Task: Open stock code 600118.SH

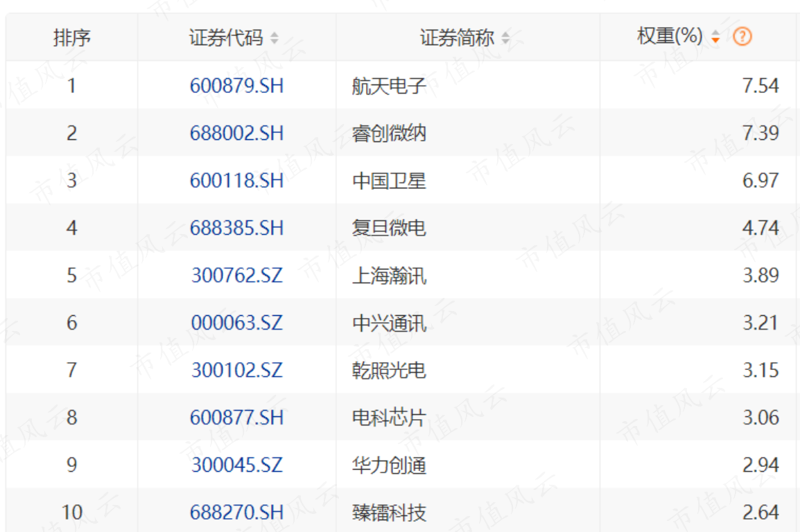Action: [236, 180]
